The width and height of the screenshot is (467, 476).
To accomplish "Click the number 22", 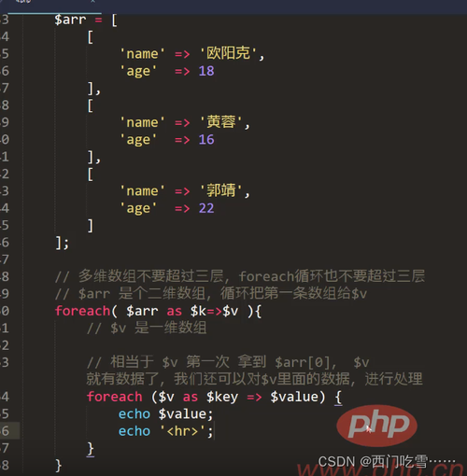I will 206,208.
